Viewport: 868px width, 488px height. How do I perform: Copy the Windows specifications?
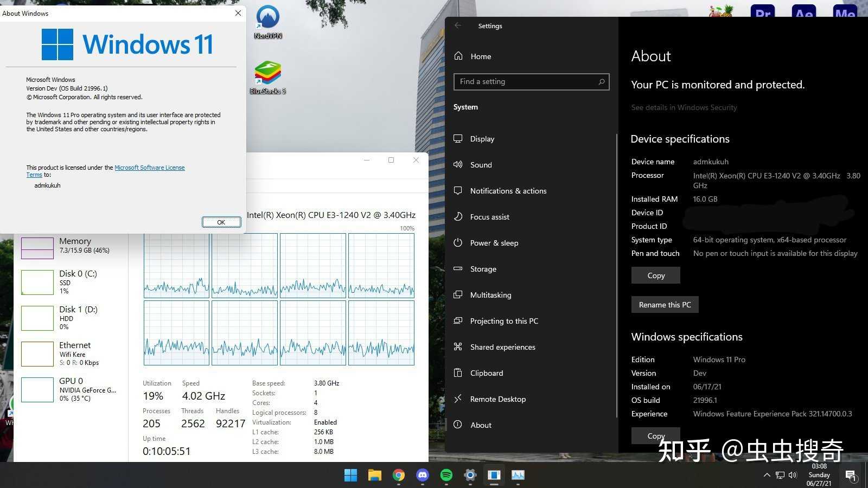[656, 435]
